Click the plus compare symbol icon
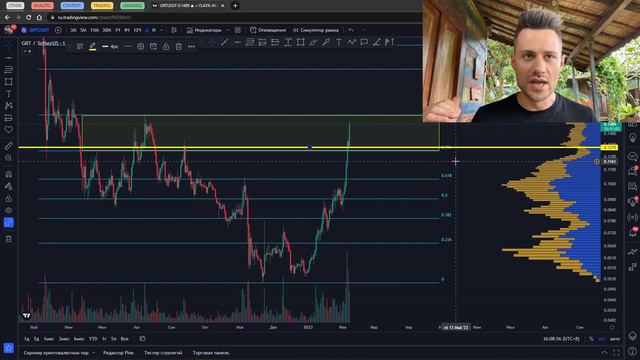640x360 pixels. click(58, 30)
